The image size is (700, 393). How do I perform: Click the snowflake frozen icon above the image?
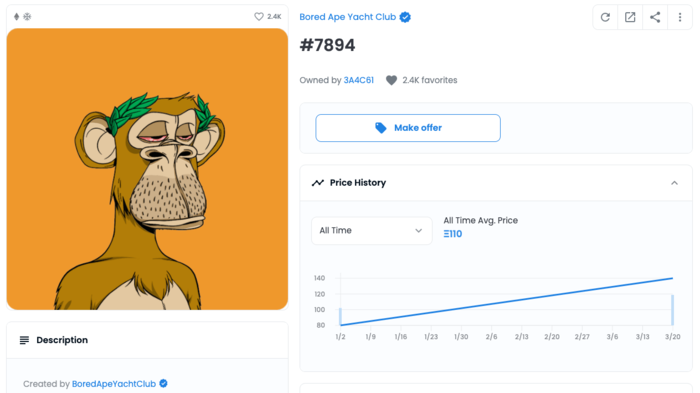click(x=27, y=17)
